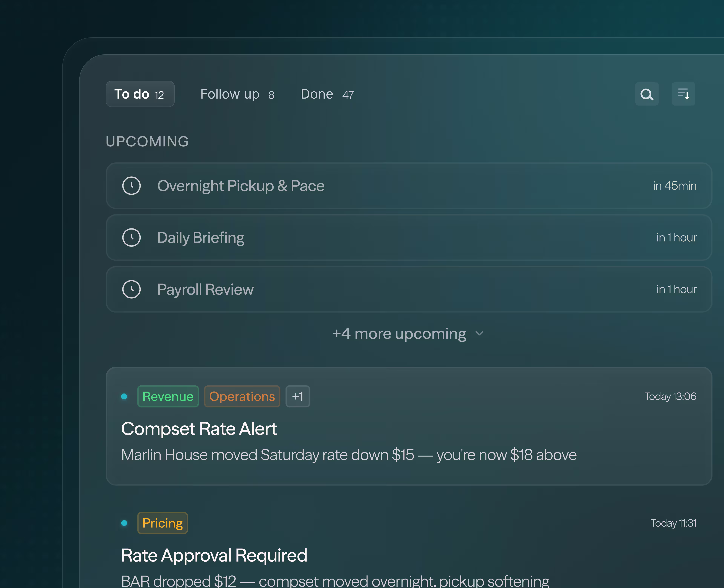Select the Operations tag
The height and width of the screenshot is (588, 724).
[x=242, y=396]
